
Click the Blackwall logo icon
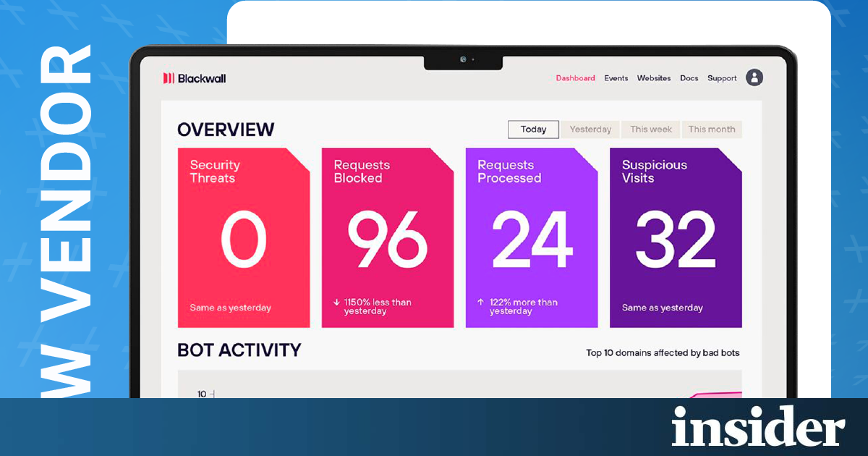(x=169, y=78)
